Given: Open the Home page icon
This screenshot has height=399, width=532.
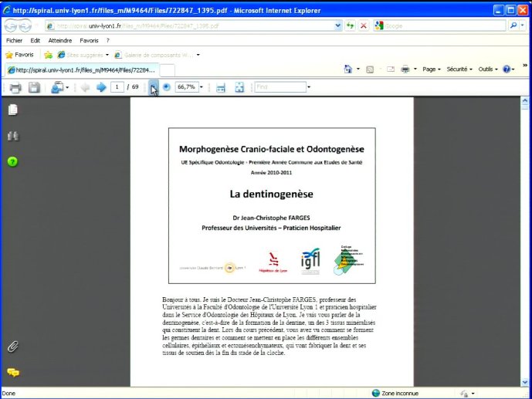Looking at the screenshot, I should [348, 69].
